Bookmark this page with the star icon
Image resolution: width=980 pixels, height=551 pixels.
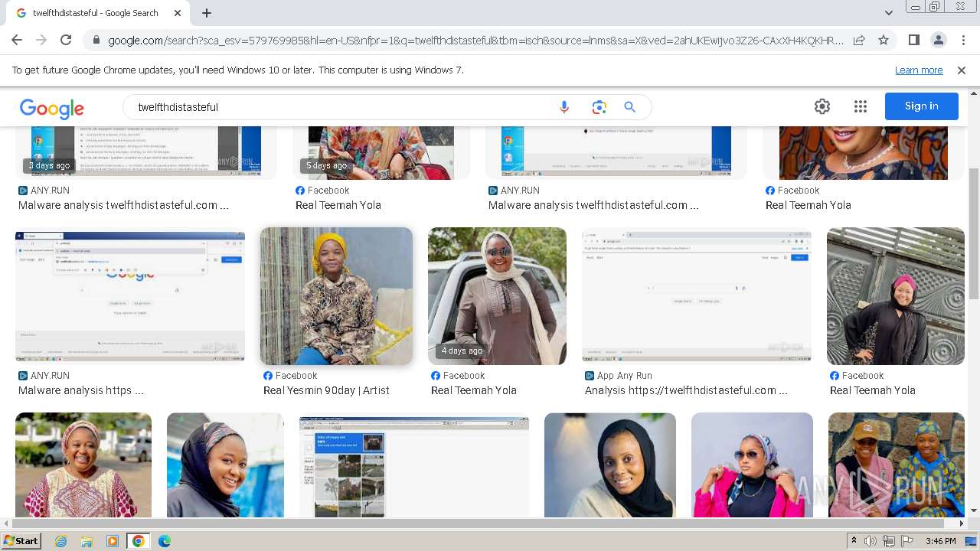point(884,40)
